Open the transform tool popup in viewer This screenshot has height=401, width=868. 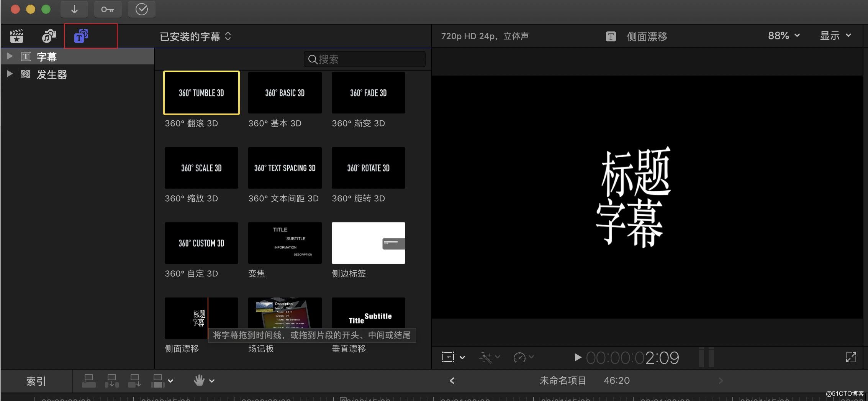453,357
